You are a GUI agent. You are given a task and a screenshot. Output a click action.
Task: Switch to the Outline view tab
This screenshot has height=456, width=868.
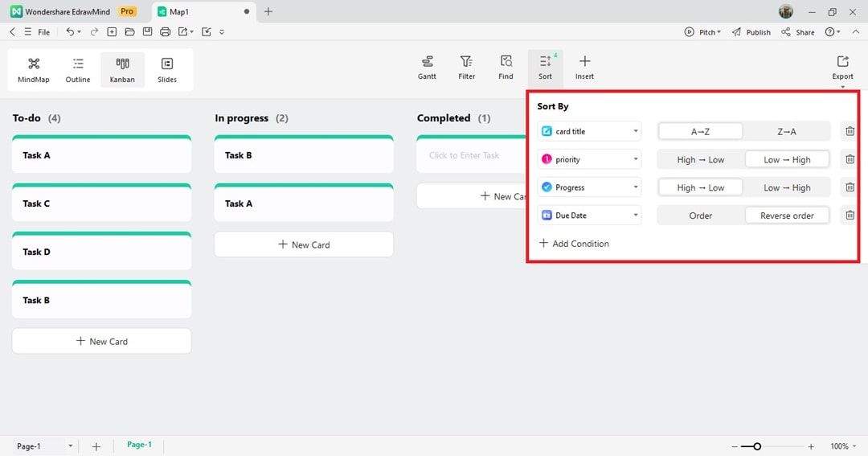[78, 70]
